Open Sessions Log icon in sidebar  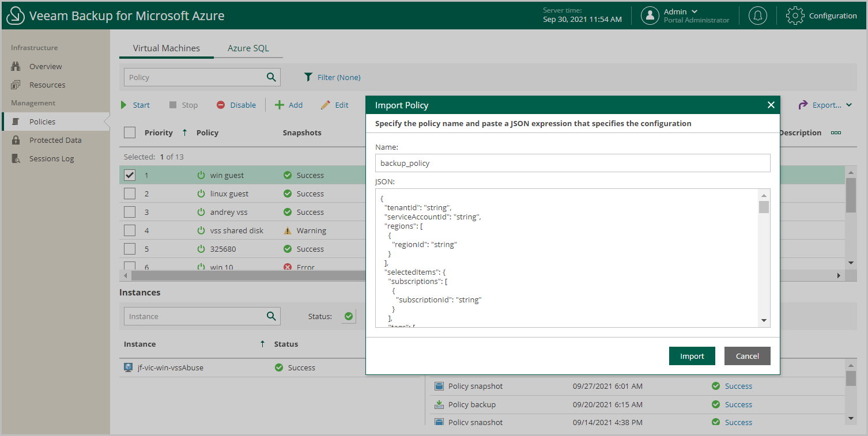point(16,158)
